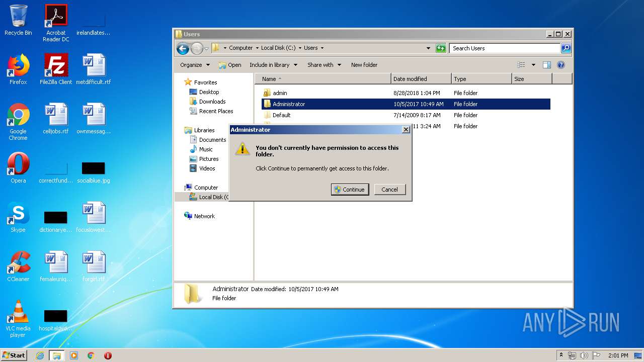Open the recent pages dropdown arrow
Viewport: 644px width, 362px height.
(x=206, y=49)
